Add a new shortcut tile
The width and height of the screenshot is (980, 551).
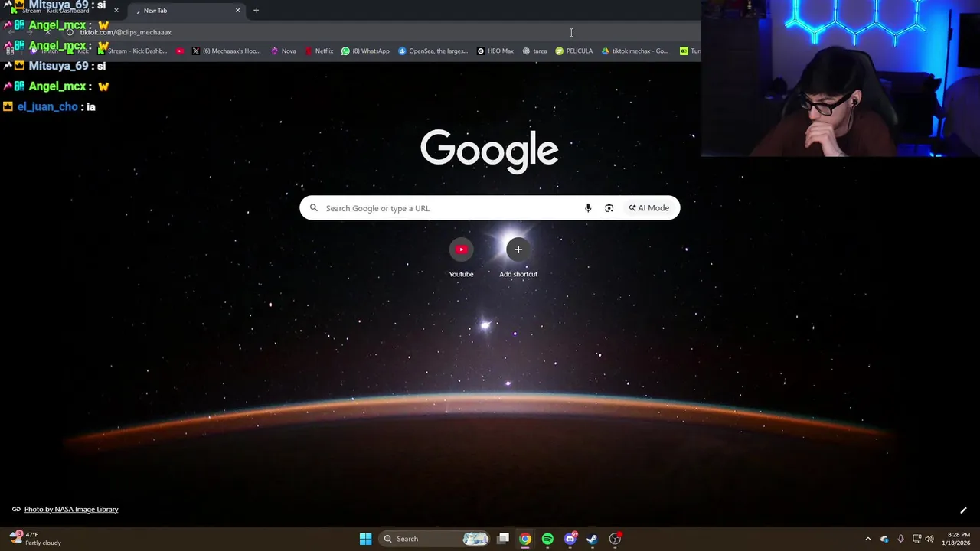click(518, 258)
